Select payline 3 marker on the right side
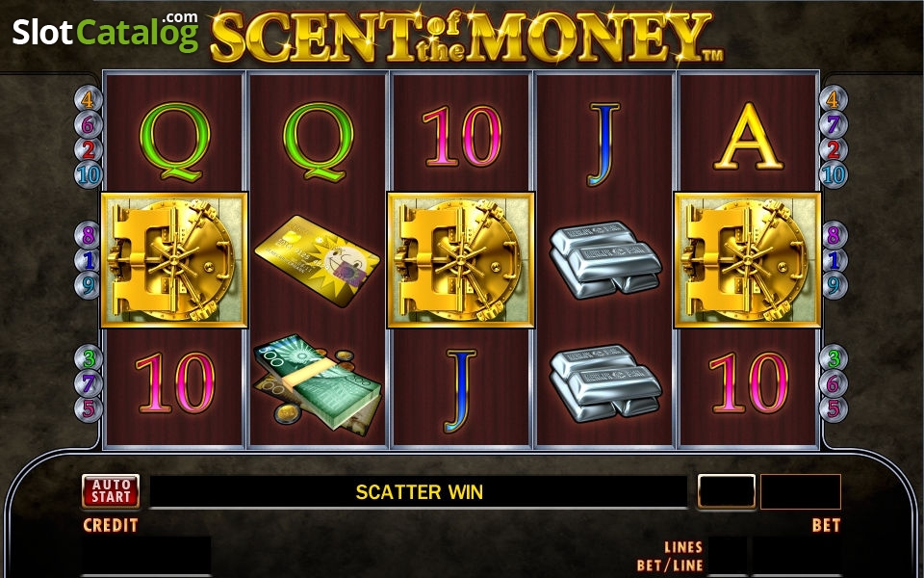924x578 pixels. pos(833,358)
